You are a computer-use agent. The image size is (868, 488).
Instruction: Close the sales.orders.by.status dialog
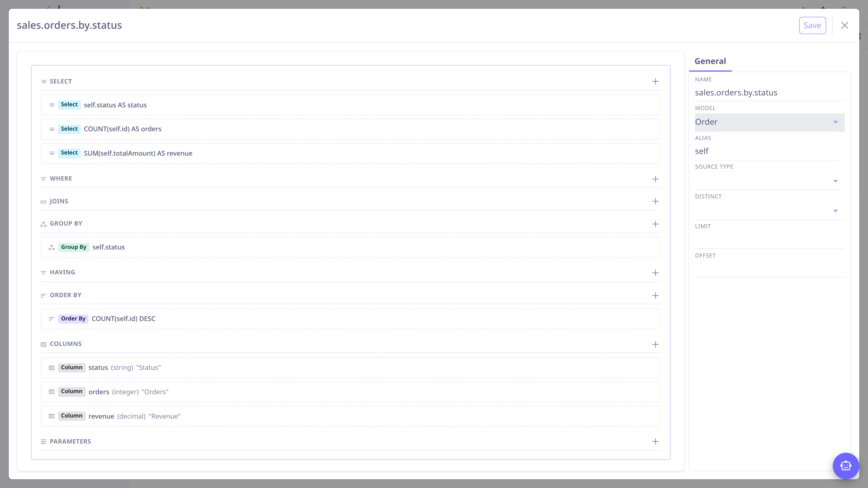[844, 25]
